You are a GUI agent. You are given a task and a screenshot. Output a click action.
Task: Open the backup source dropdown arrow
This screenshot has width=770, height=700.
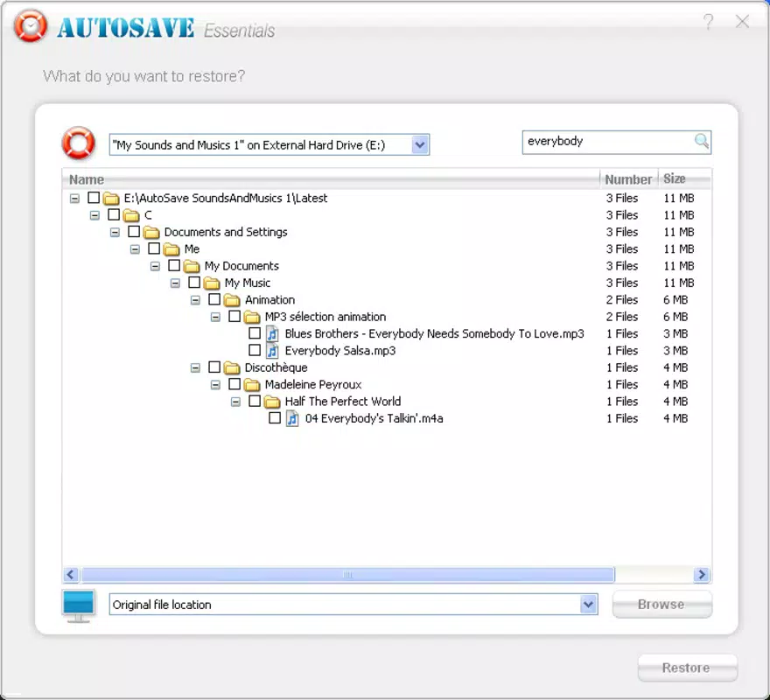click(420, 145)
